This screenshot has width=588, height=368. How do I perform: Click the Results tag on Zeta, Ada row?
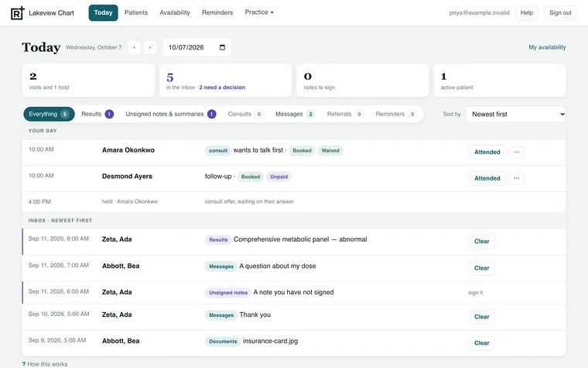pos(218,240)
